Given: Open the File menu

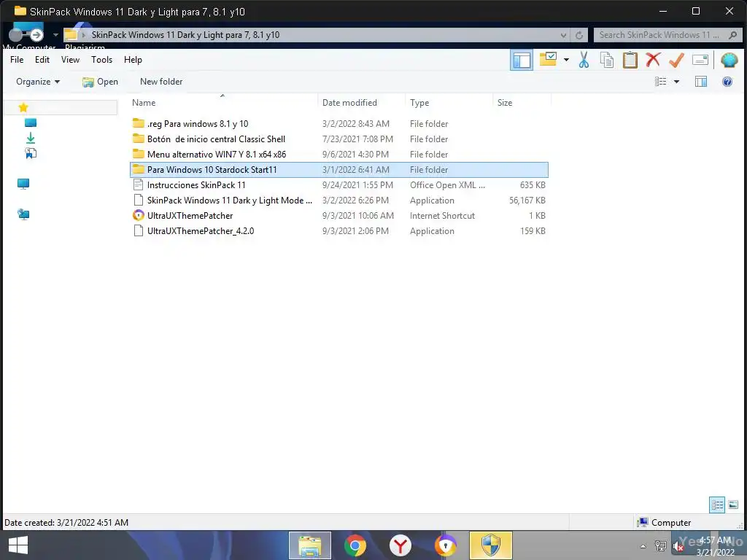Looking at the screenshot, I should (17, 60).
